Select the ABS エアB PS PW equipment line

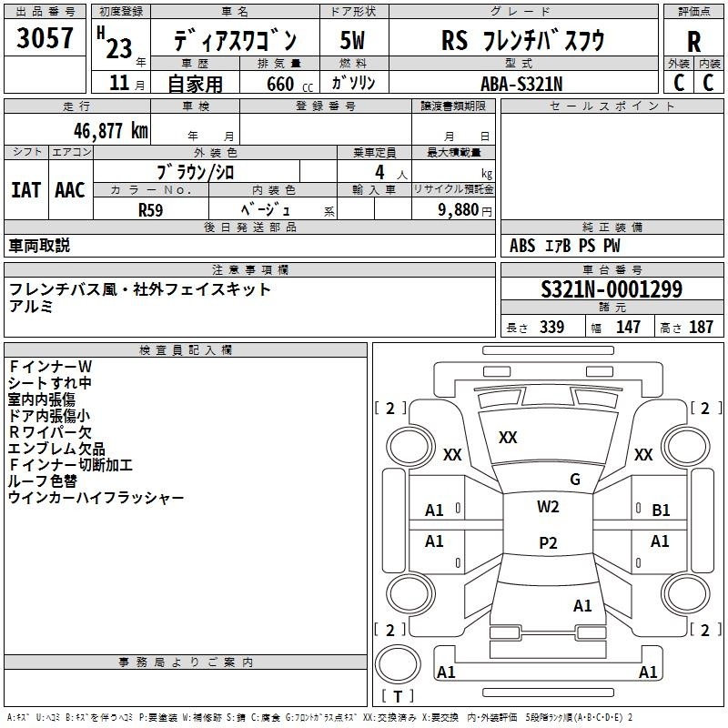point(566,246)
